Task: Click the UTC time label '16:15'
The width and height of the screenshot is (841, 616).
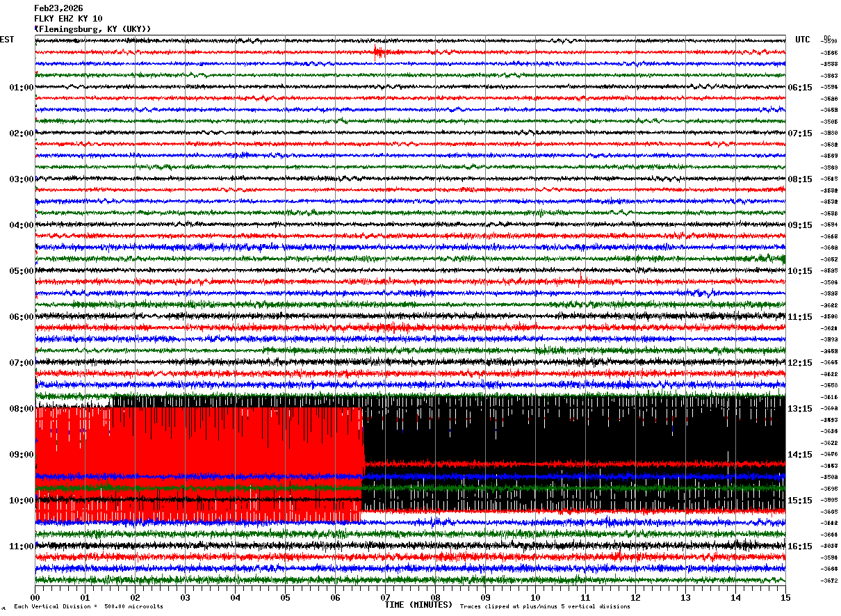Action: pyautogui.click(x=800, y=546)
